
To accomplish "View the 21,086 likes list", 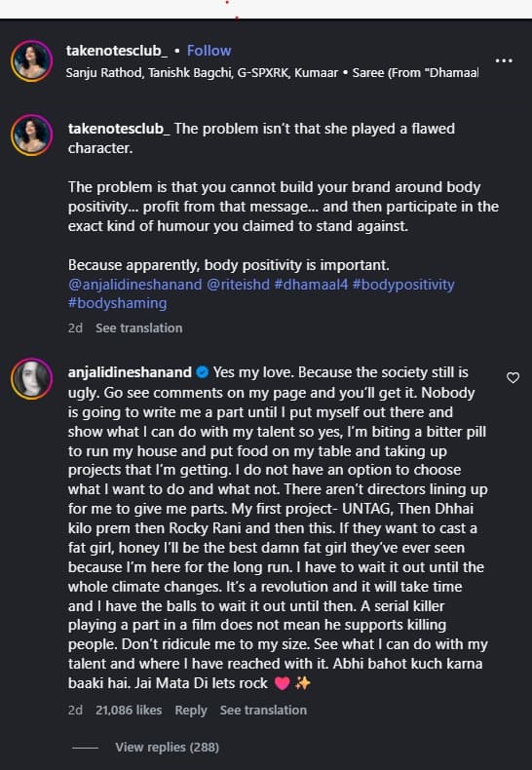I will pyautogui.click(x=129, y=711).
